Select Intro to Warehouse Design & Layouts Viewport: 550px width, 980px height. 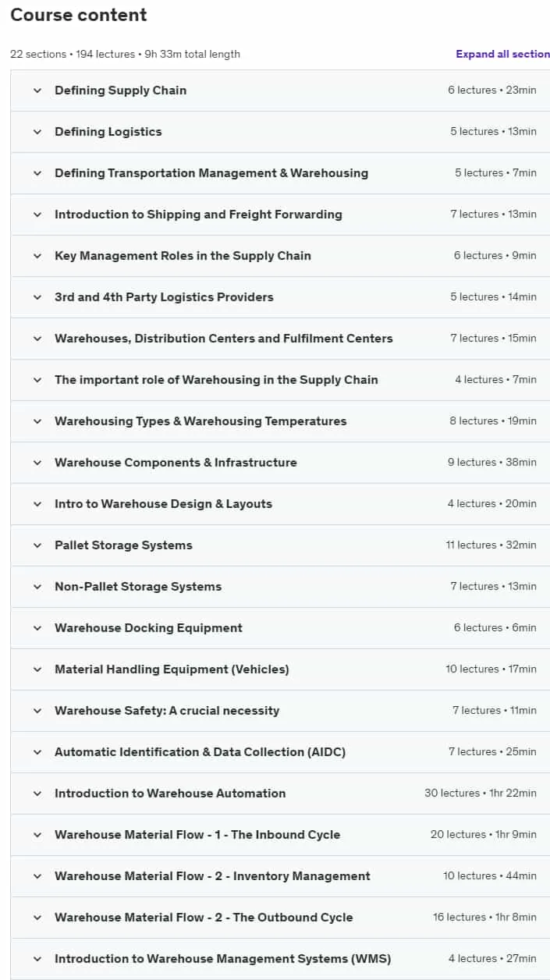pyautogui.click(x=280, y=504)
